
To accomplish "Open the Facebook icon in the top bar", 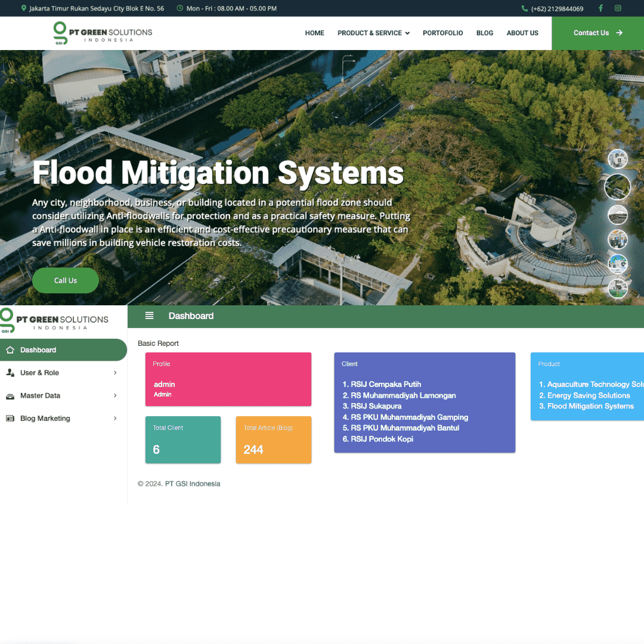I will click(600, 8).
